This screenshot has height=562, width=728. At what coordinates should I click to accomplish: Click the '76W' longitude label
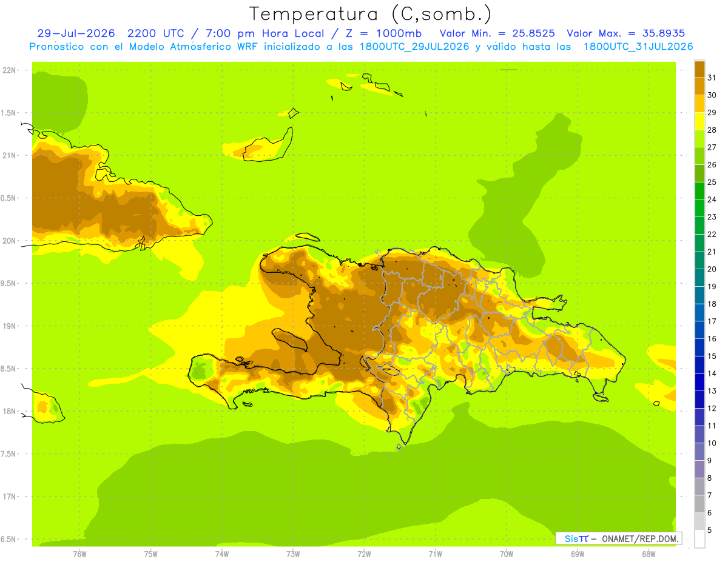(x=79, y=554)
